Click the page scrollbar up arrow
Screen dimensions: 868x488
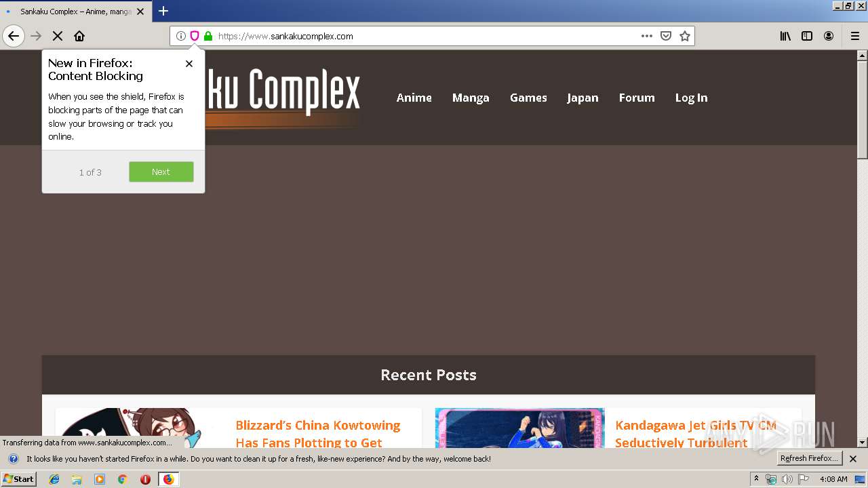pos(862,55)
